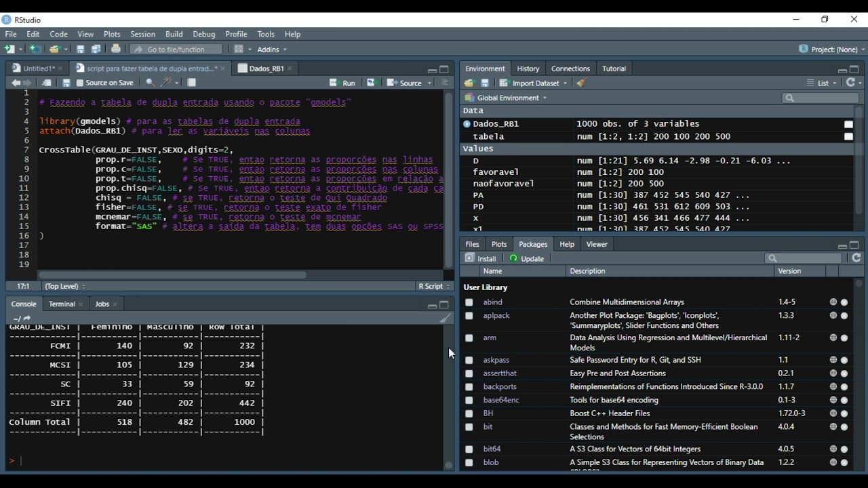The height and width of the screenshot is (488, 868).
Task: Open abind package documentation link
Action: coord(493,302)
